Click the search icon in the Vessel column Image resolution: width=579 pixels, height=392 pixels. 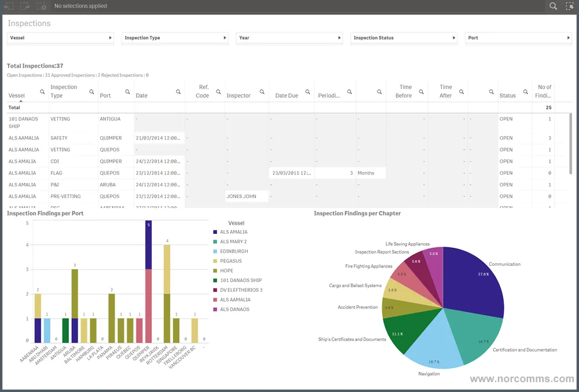41,91
